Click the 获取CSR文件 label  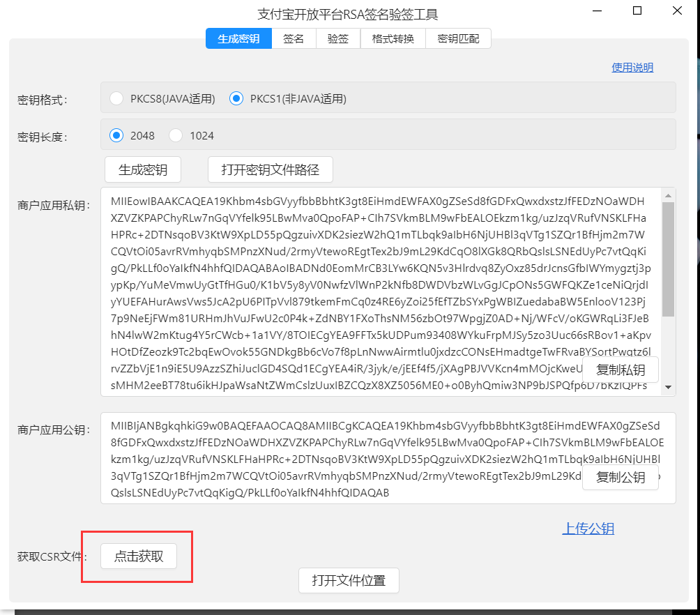[x=52, y=556]
